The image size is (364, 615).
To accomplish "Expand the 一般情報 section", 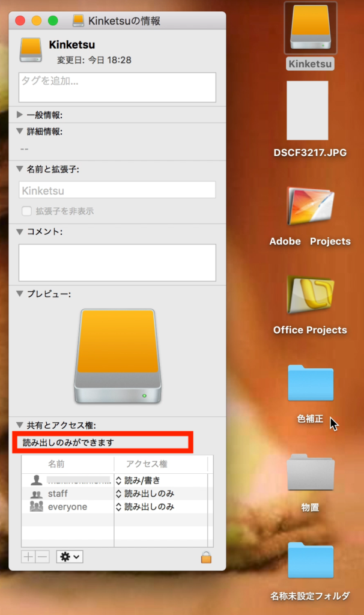I will tap(20, 115).
